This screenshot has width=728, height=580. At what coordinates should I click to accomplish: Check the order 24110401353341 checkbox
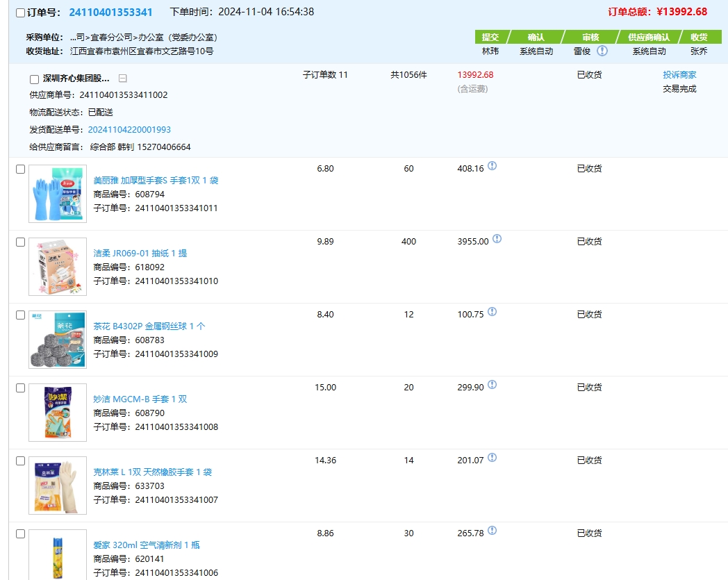(x=20, y=13)
